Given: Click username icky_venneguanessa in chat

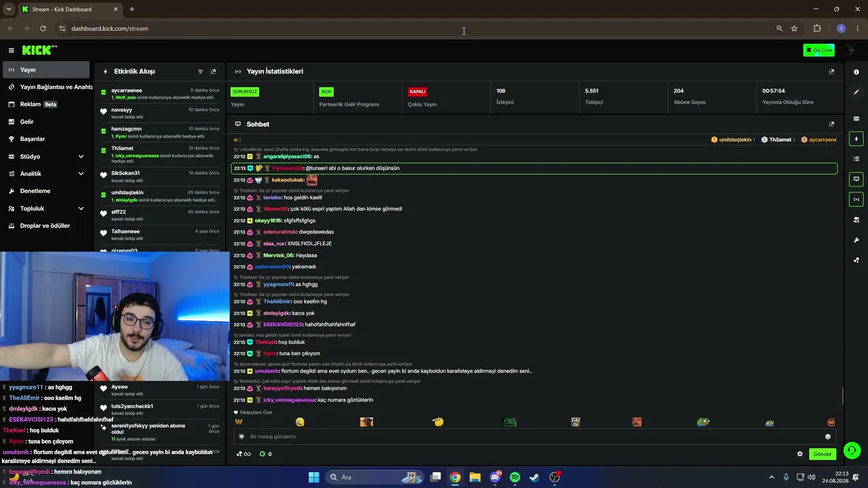Looking at the screenshot, I should 288,400.
